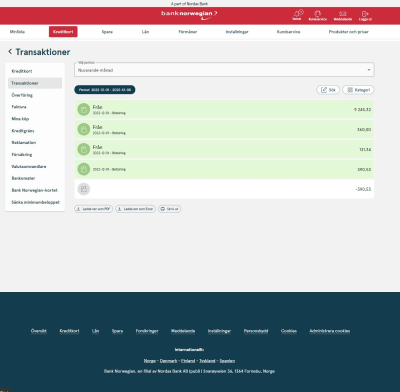Open the Kreditkort footer link
400x392 pixels.
point(69,331)
